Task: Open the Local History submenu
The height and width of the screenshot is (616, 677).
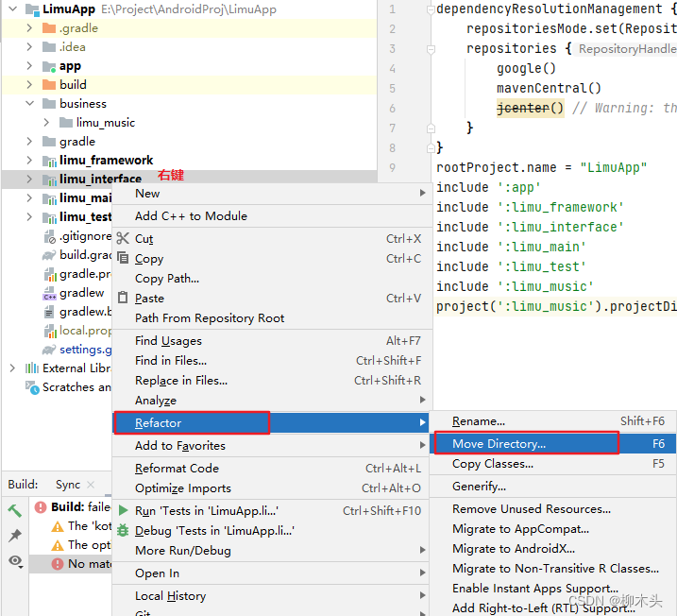Action: coord(273,596)
